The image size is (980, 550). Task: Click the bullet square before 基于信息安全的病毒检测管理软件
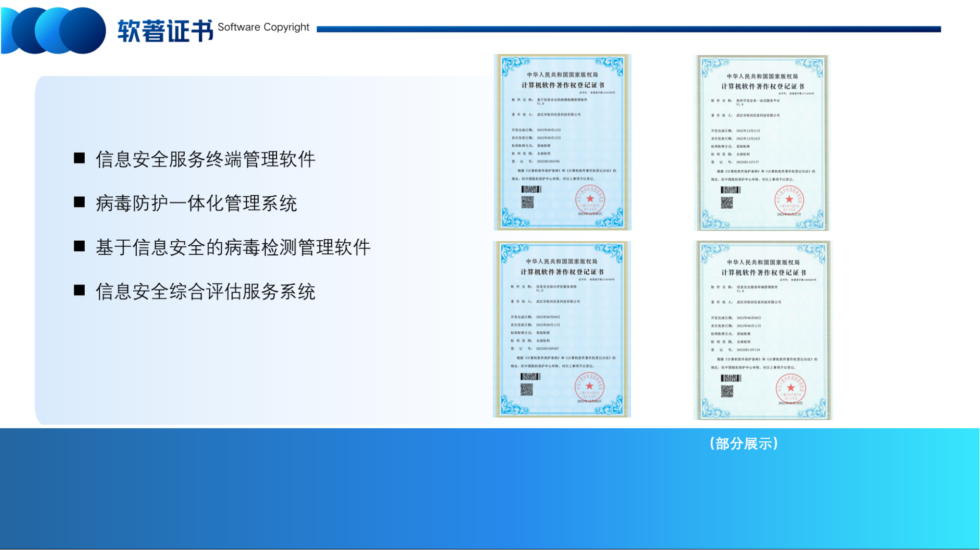pos(79,246)
